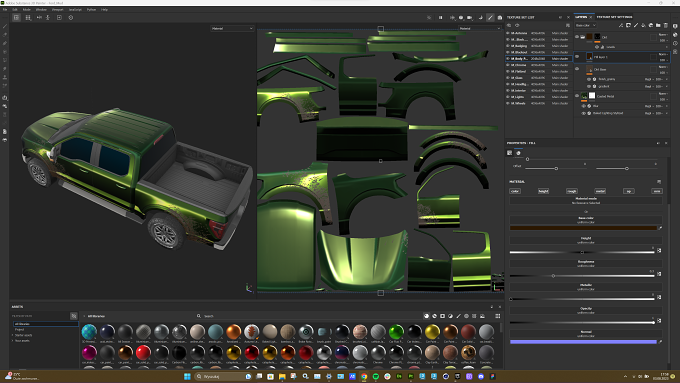Toggle visibility of the M_Lights texture set

pos(508,97)
